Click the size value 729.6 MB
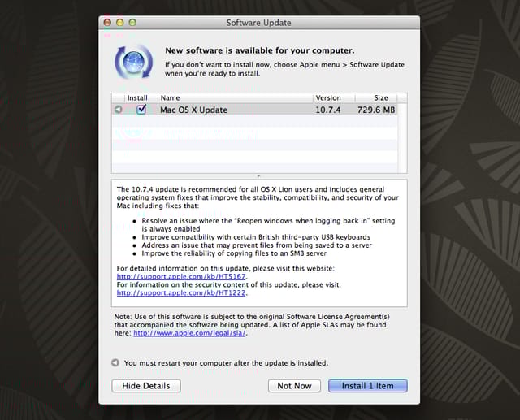Viewport: 520px width, 420px height. click(x=376, y=110)
